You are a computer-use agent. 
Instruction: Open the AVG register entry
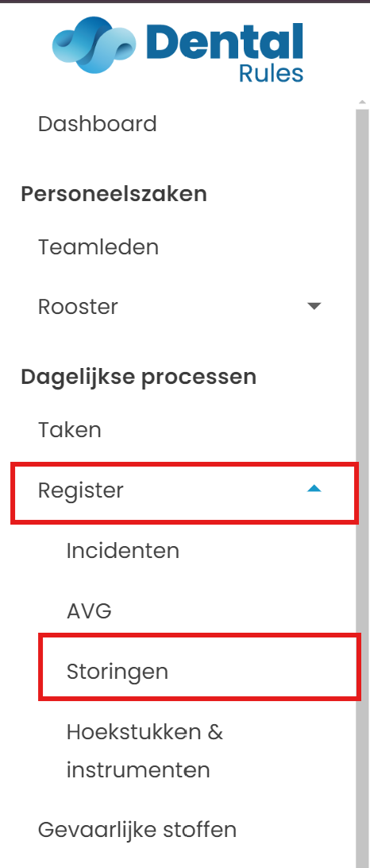89,611
